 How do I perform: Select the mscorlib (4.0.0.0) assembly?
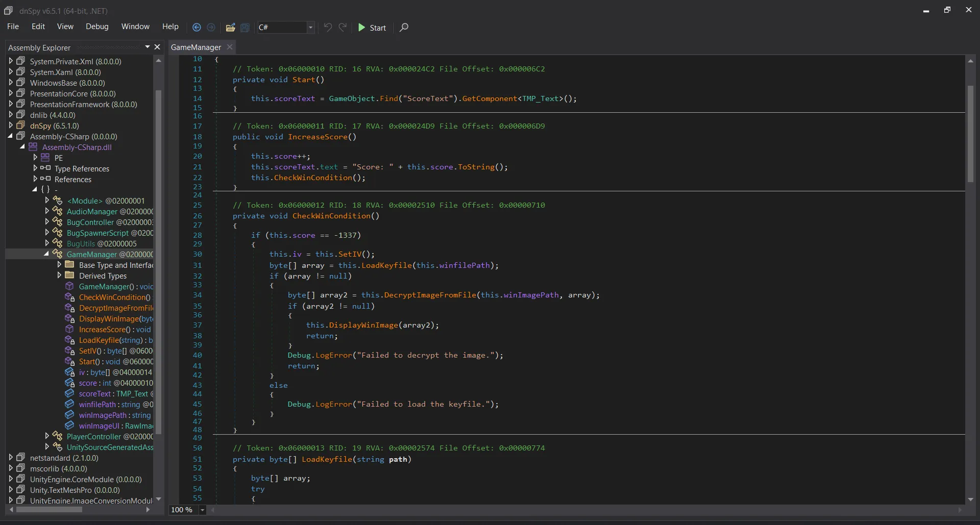pos(58,468)
